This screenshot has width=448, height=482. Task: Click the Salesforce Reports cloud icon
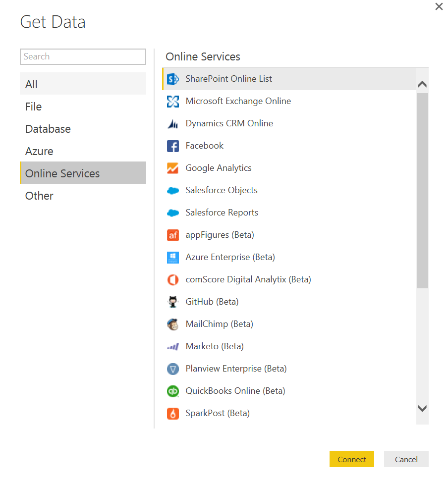[x=173, y=213]
